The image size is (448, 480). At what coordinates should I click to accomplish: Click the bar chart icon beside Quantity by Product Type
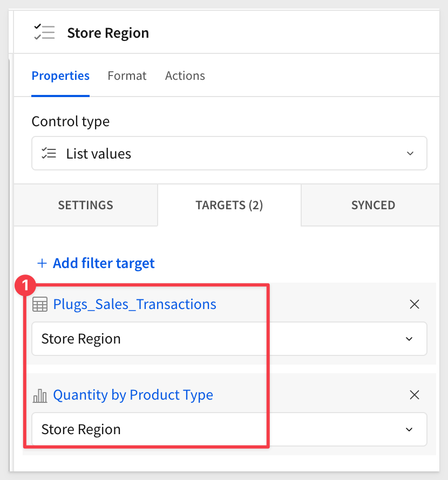40,395
